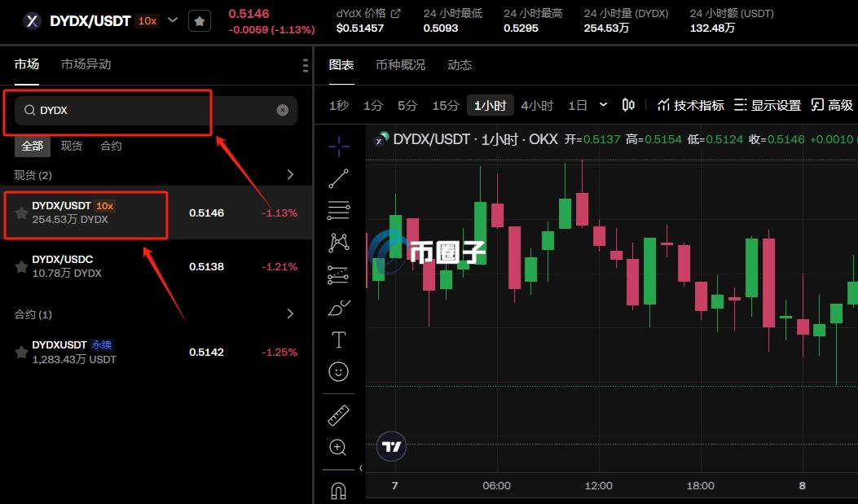The image size is (858, 504).
Task: Select the ruler measure tool
Action: click(339, 415)
